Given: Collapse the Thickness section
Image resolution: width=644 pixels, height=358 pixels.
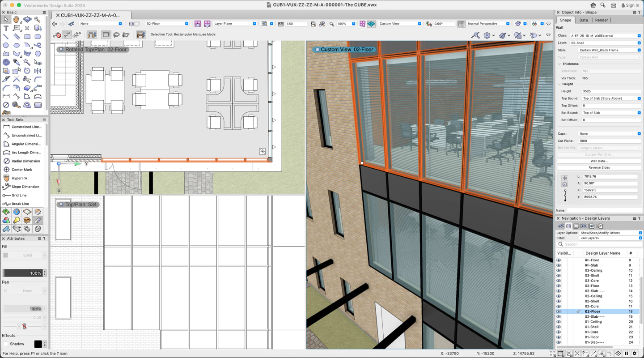Looking at the screenshot, I should pyautogui.click(x=559, y=64).
